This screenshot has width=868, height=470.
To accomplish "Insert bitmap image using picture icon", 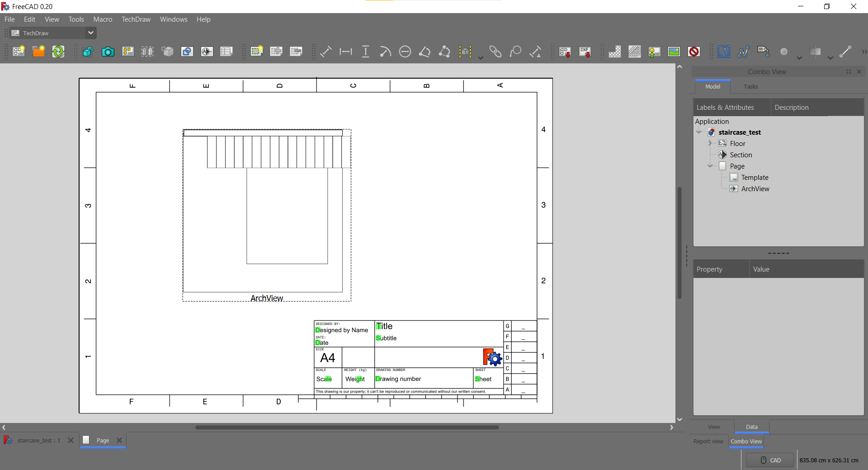I will click(674, 52).
